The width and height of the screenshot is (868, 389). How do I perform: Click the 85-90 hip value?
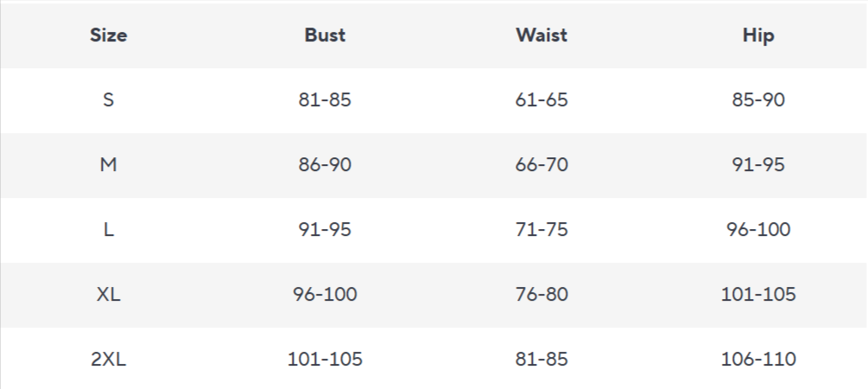758,100
